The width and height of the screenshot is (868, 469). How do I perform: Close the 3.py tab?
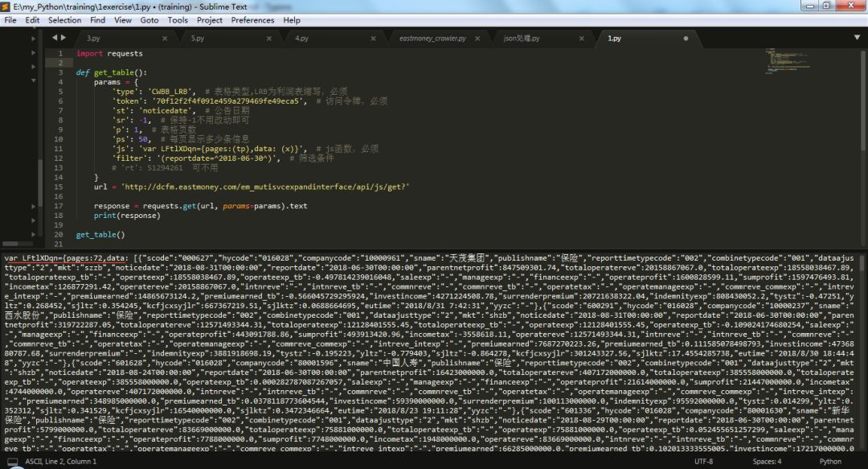tap(165, 38)
